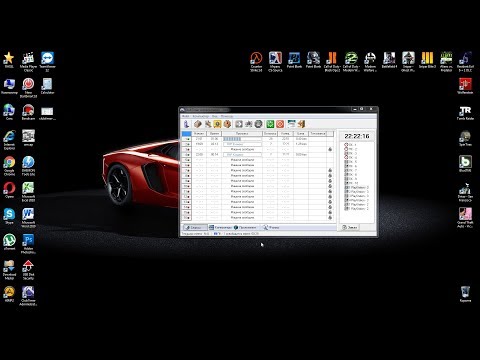Open the Grand Theft Auto desktop shortcut
The image size is (480, 360).
click(465, 218)
